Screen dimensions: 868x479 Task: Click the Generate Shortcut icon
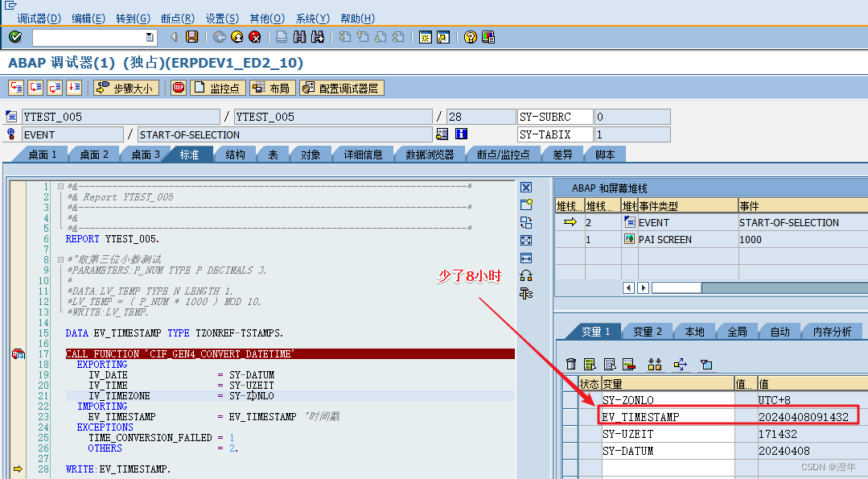pyautogui.click(x=443, y=37)
